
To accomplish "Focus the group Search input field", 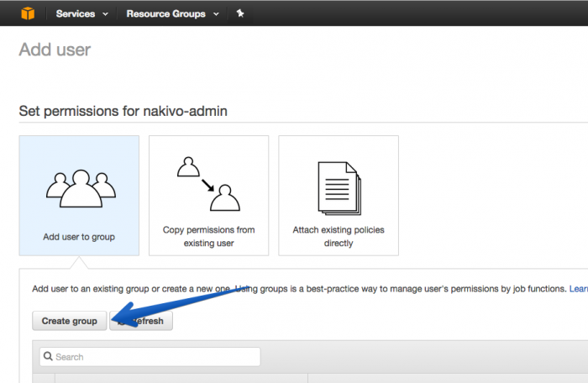I will (x=150, y=356).
